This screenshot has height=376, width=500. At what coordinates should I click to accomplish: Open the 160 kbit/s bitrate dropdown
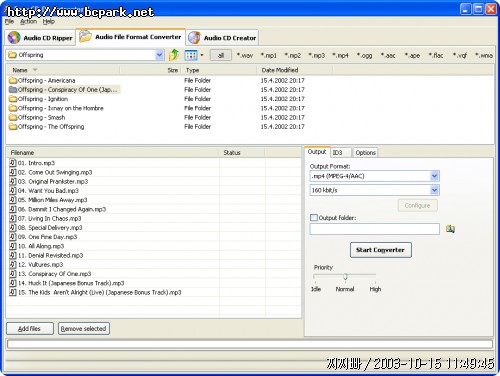coord(434,190)
